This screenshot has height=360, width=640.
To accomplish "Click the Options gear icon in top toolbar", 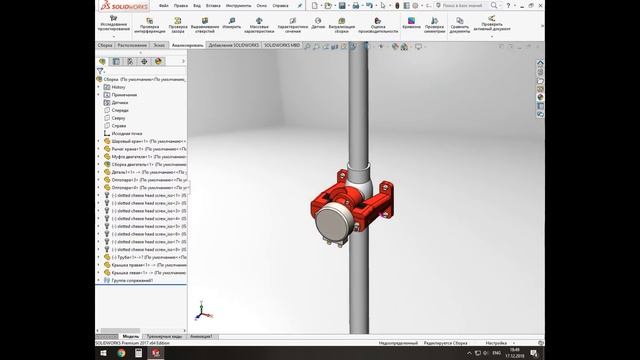I will (x=415, y=6).
